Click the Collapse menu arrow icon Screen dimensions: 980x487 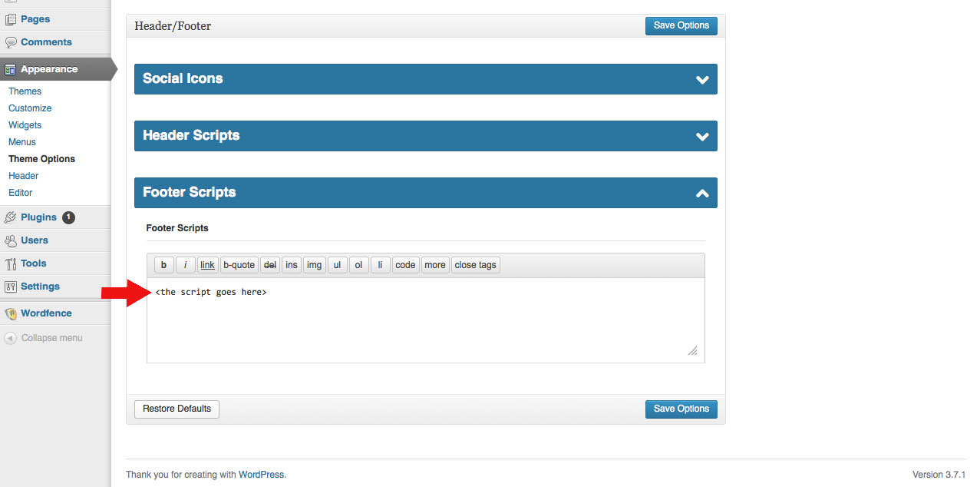coord(11,338)
